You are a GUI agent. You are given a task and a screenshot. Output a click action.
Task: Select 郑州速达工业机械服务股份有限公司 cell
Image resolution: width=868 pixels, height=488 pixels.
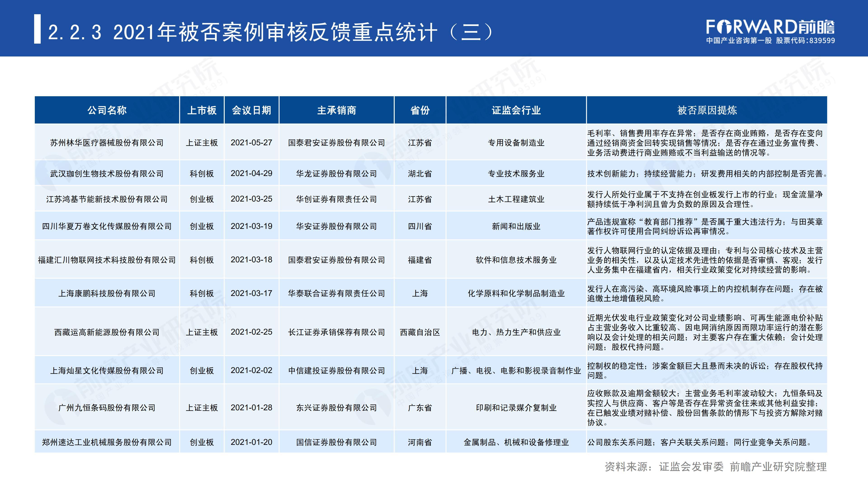click(x=107, y=442)
